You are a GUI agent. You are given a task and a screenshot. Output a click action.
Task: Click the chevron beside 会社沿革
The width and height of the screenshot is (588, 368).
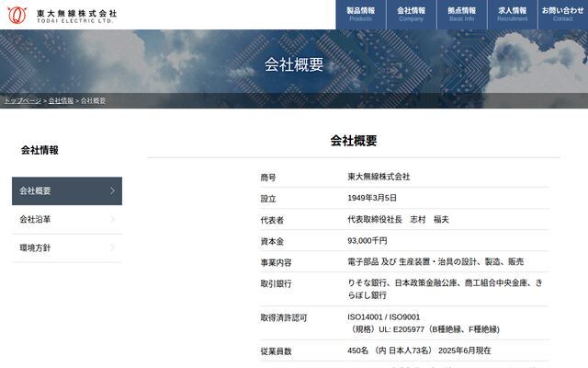point(112,219)
